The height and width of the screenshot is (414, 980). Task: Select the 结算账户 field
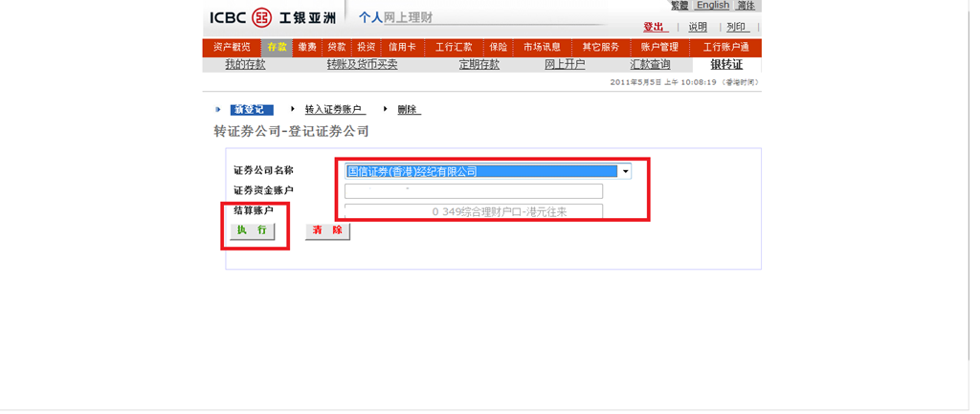tap(474, 211)
